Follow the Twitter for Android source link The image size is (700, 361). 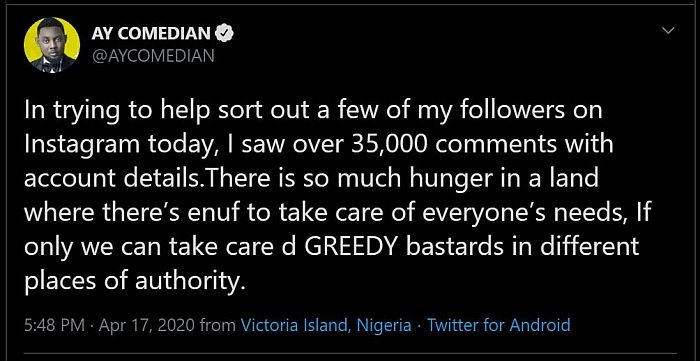click(x=499, y=324)
